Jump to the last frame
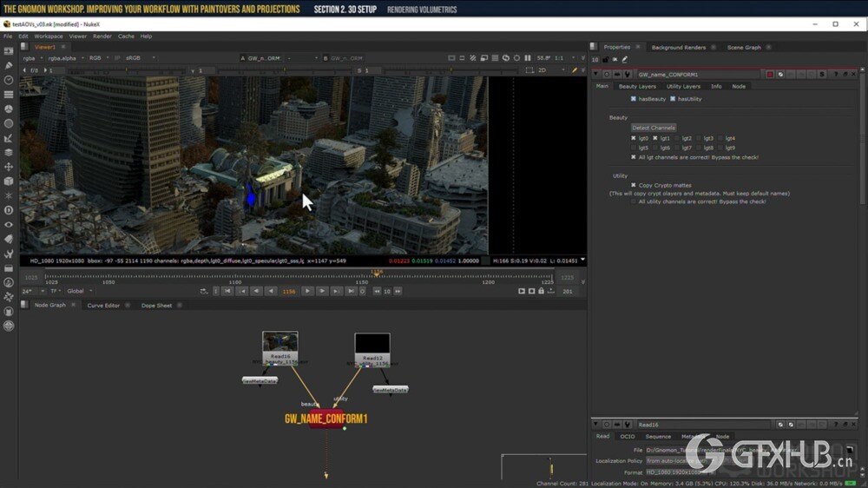Image resolution: width=868 pixels, height=488 pixels. [x=351, y=291]
